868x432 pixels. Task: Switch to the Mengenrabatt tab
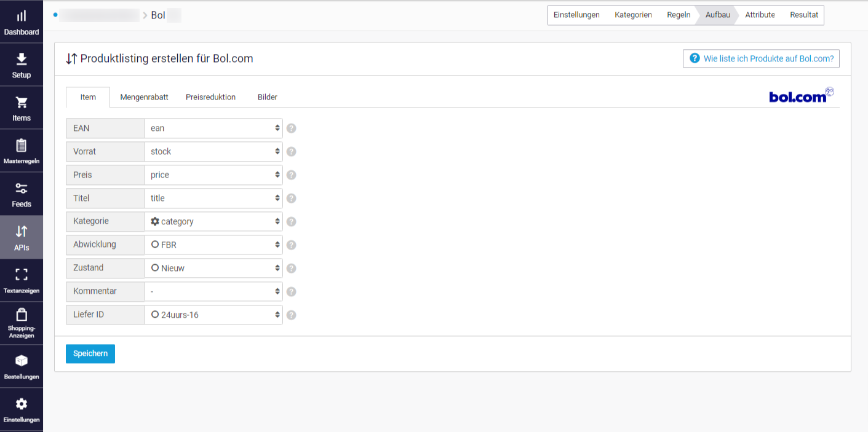(x=144, y=97)
